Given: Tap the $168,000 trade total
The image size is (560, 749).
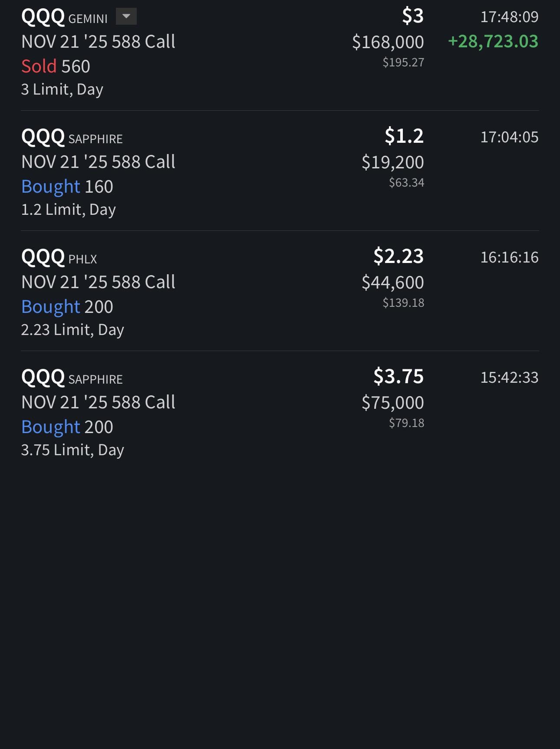Looking at the screenshot, I should (388, 42).
